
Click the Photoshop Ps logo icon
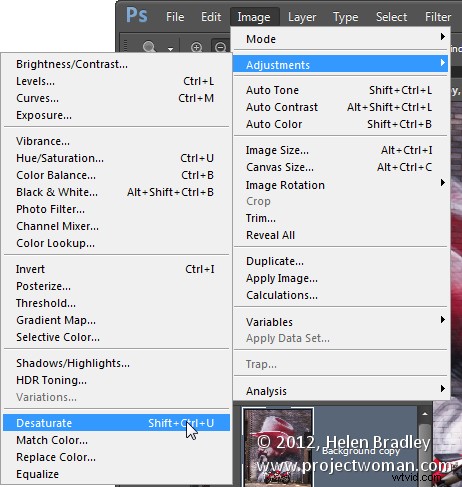(137, 15)
